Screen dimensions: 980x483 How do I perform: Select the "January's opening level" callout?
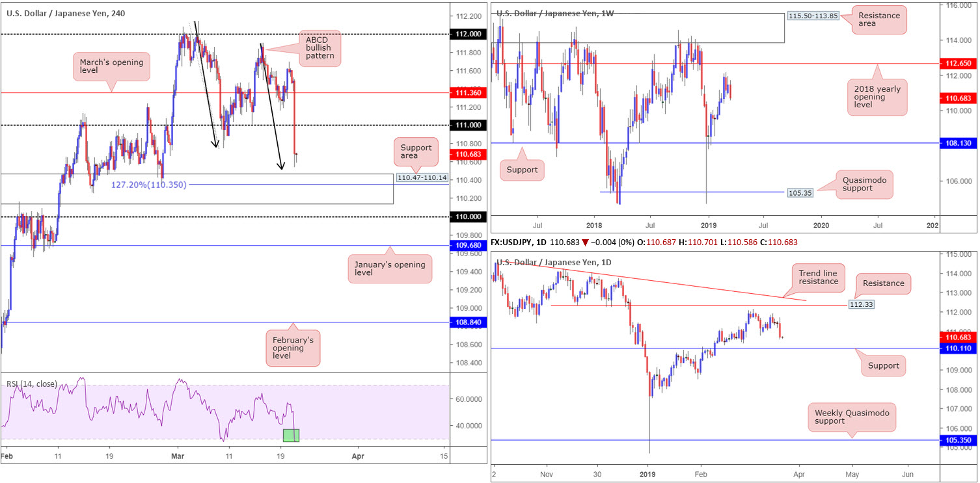pos(390,268)
